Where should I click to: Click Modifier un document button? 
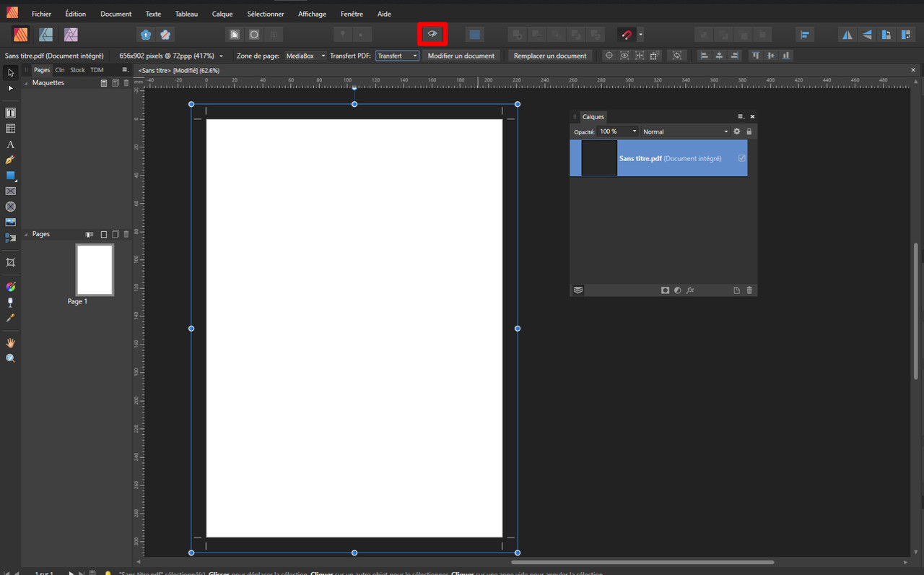[x=461, y=56]
